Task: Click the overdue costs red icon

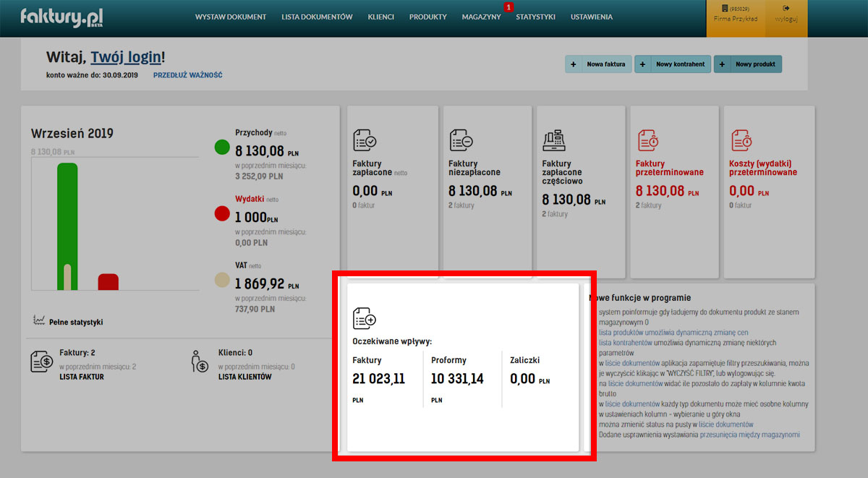Action: (741, 140)
